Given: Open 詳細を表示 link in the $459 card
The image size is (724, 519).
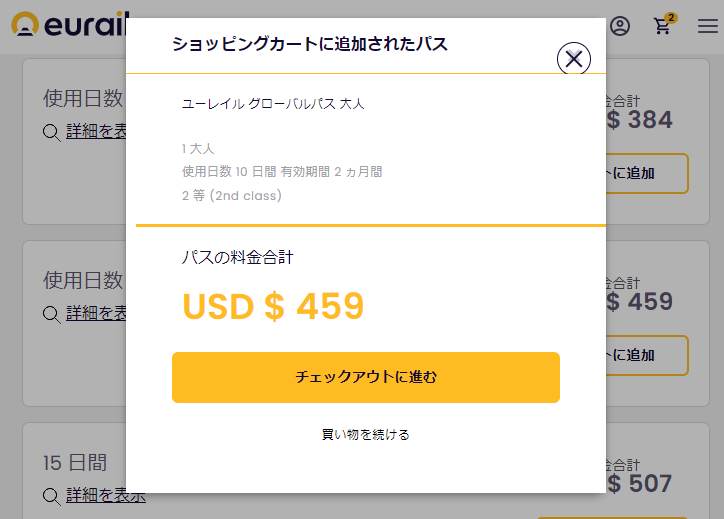Looking at the screenshot, I should coord(96,314).
